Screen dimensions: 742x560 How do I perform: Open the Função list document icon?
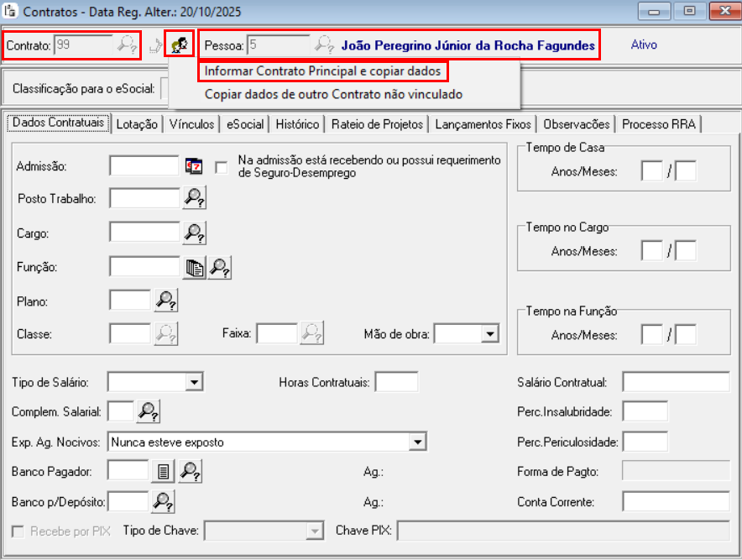click(194, 268)
